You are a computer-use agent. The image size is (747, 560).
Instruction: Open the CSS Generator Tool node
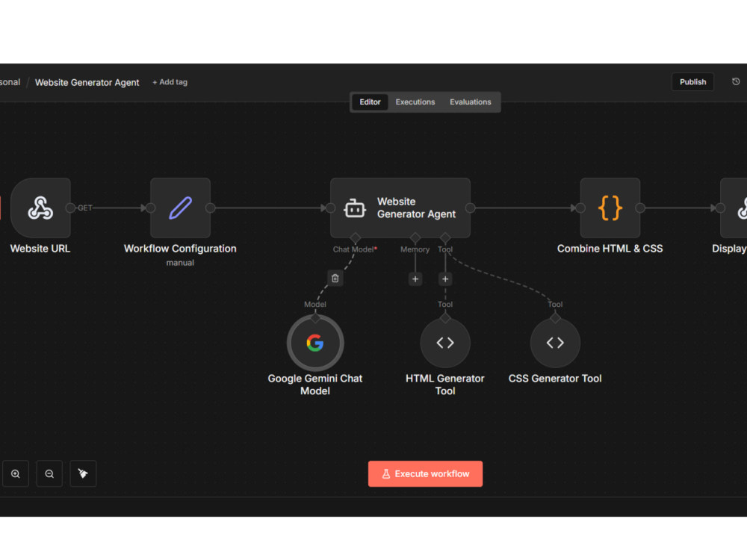(555, 343)
